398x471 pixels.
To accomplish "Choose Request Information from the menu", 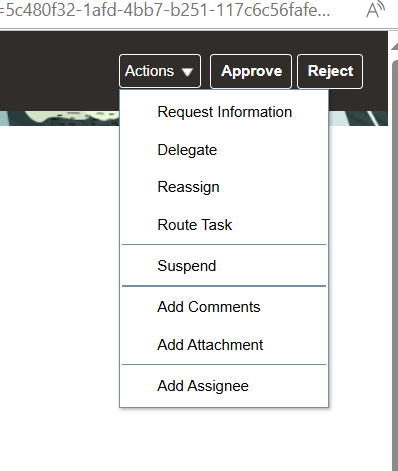I will click(x=224, y=112).
